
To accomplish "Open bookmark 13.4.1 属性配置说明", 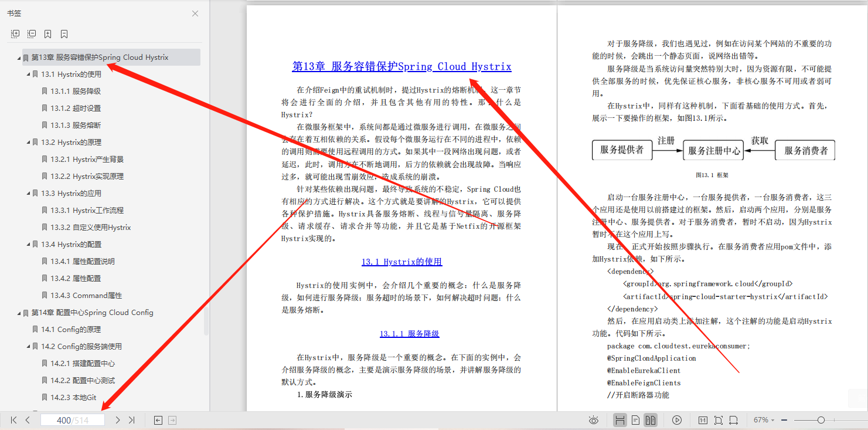I will [x=83, y=262].
